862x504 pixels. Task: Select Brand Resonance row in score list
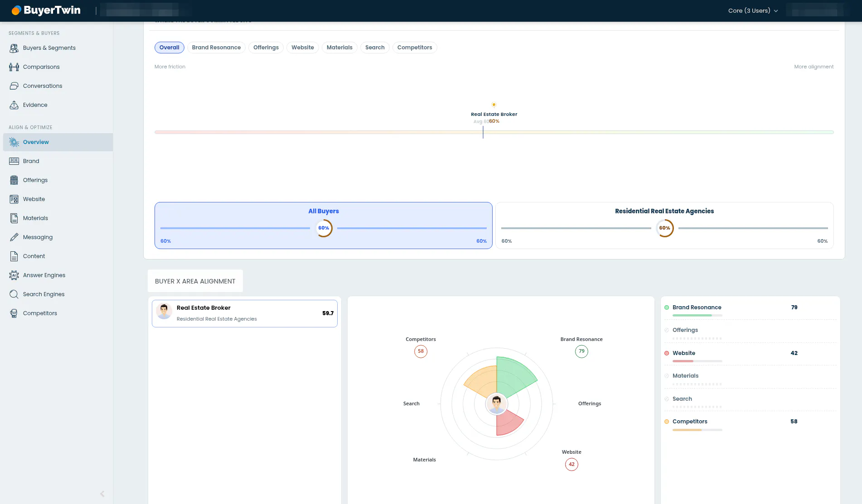(x=750, y=309)
